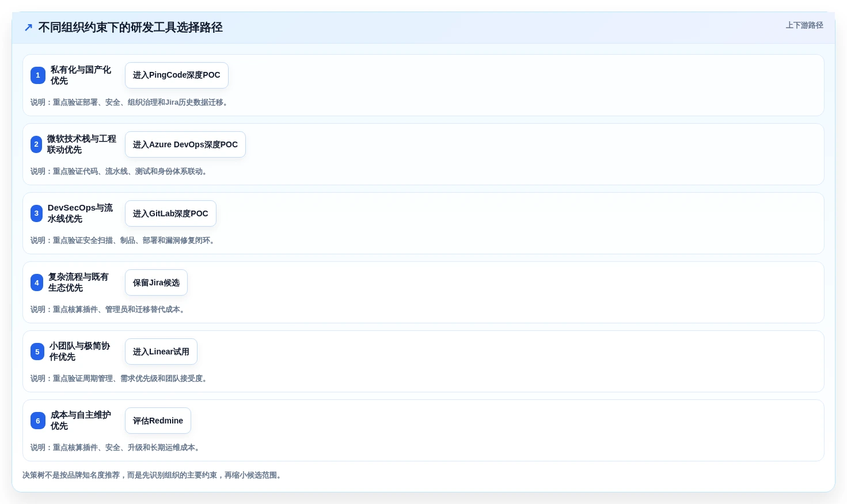
Task: Click the 微软技术栈与工程联动优先 label
Action: pyautogui.click(x=82, y=144)
